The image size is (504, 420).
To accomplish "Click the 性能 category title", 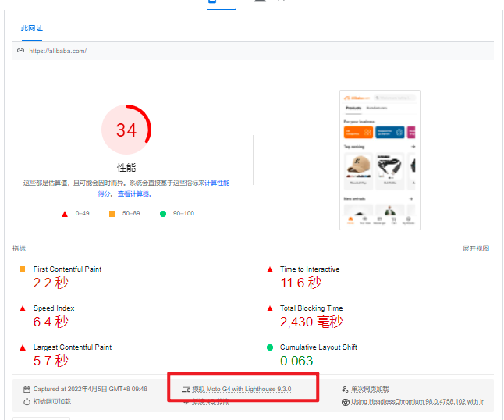I will [126, 168].
